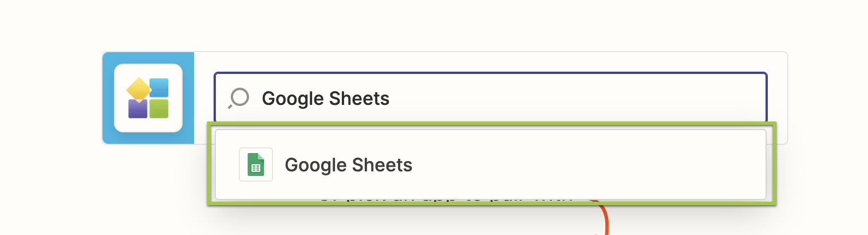Click the green square in the app logo

coord(159,109)
